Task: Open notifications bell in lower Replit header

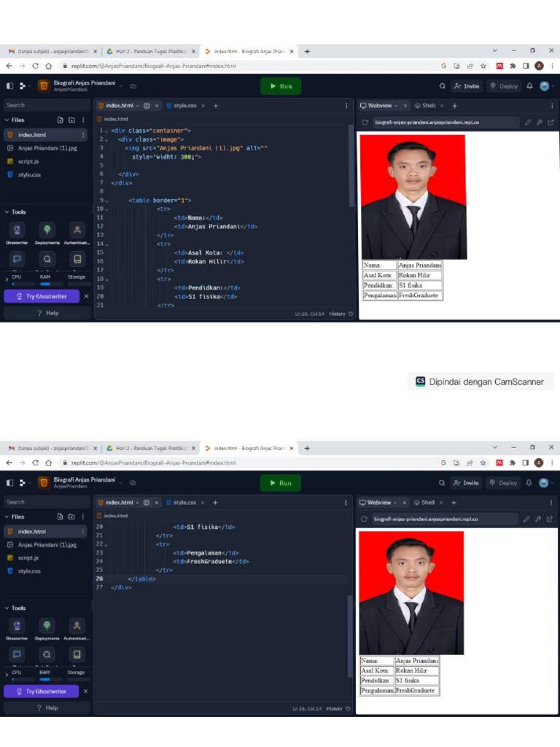Action: [x=529, y=483]
